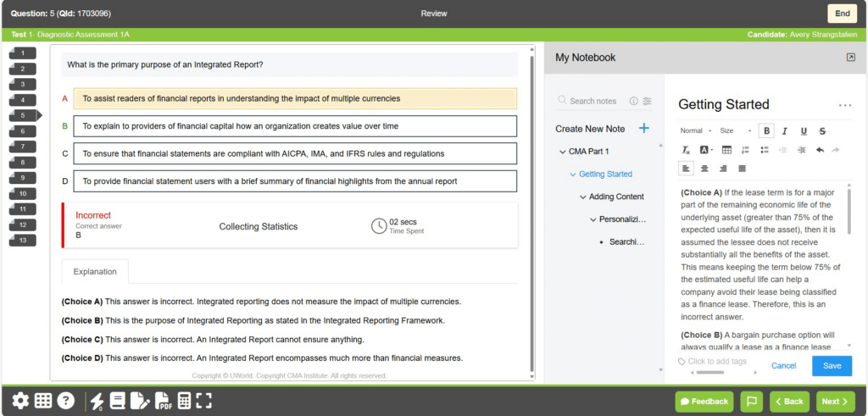
Task: Click the note editor horizontal scrollbar
Action: tap(710, 373)
